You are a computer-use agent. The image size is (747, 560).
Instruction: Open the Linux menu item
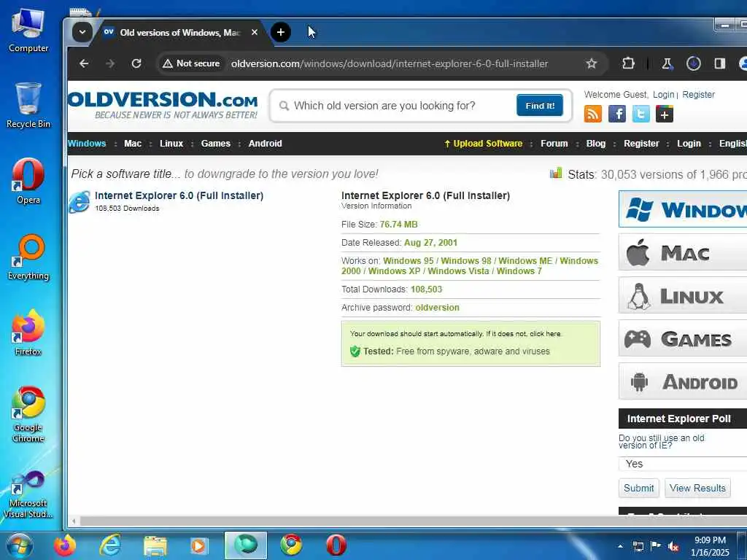click(171, 144)
